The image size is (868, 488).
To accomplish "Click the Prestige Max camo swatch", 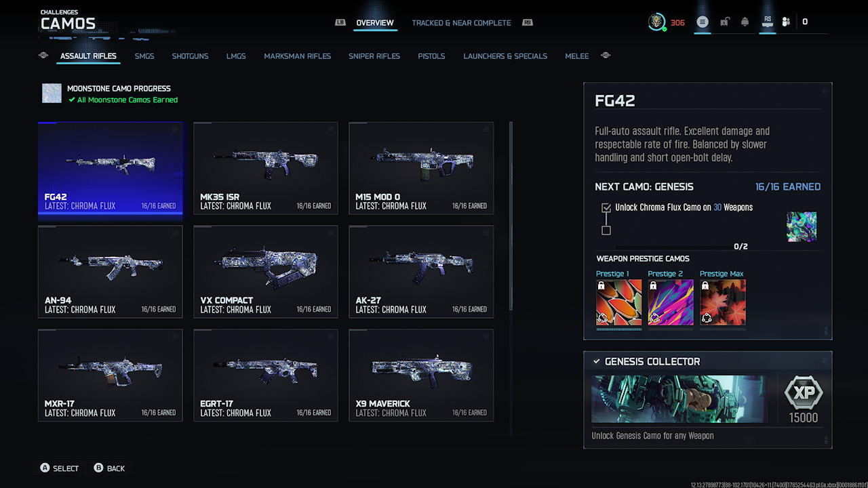I will click(x=723, y=303).
